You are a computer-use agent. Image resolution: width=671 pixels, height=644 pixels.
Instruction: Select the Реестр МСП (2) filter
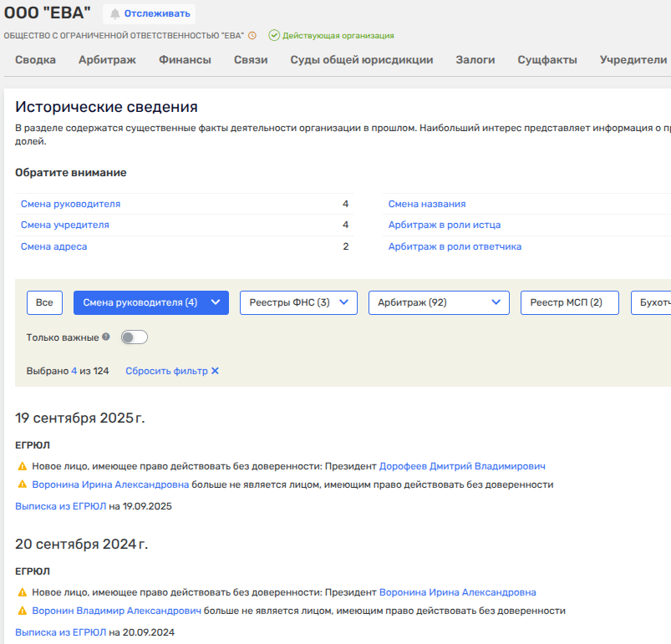tap(569, 302)
